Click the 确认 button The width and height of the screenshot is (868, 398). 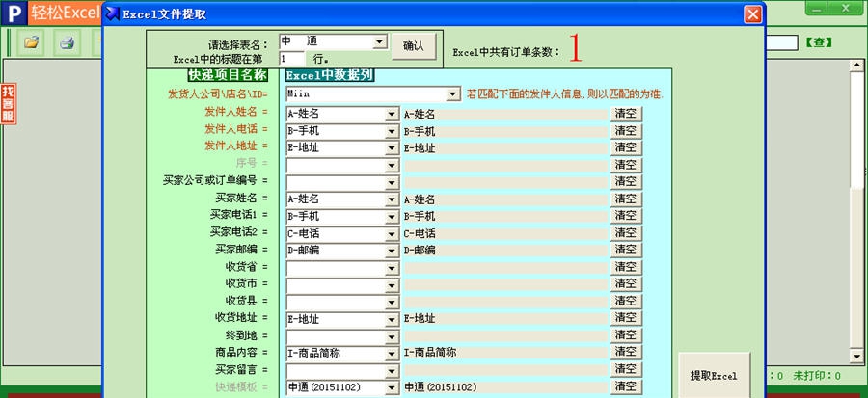(414, 46)
